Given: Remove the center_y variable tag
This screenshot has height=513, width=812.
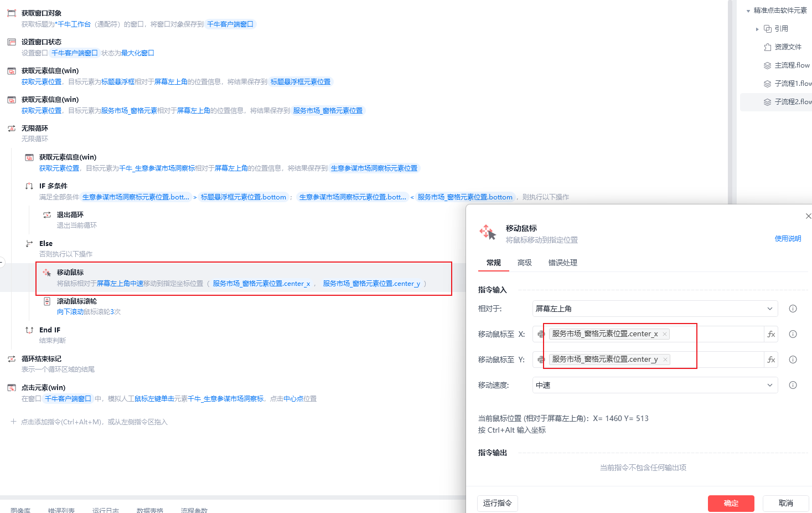Looking at the screenshot, I should [x=665, y=360].
